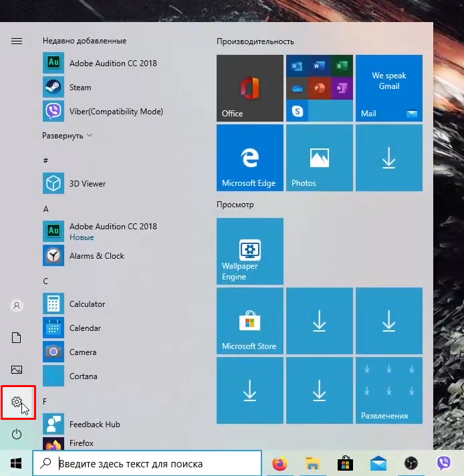Image resolution: width=464 pixels, height=476 pixels.
Task: Open Viber from the taskbar
Action: coord(444,463)
